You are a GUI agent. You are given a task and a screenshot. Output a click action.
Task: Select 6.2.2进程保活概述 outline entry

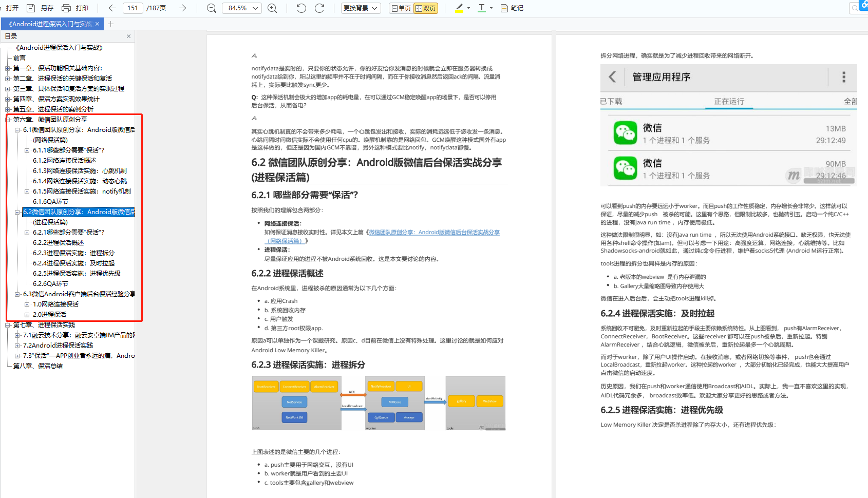click(x=59, y=243)
